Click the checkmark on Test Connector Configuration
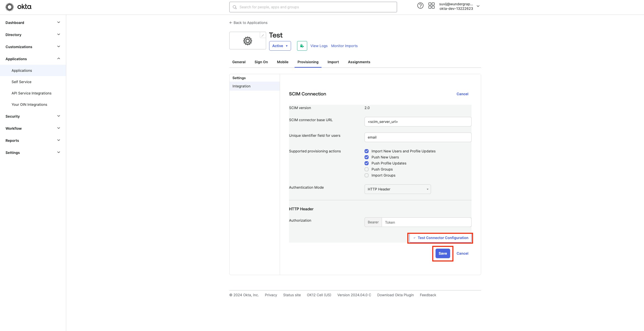This screenshot has width=644, height=331. click(x=414, y=238)
